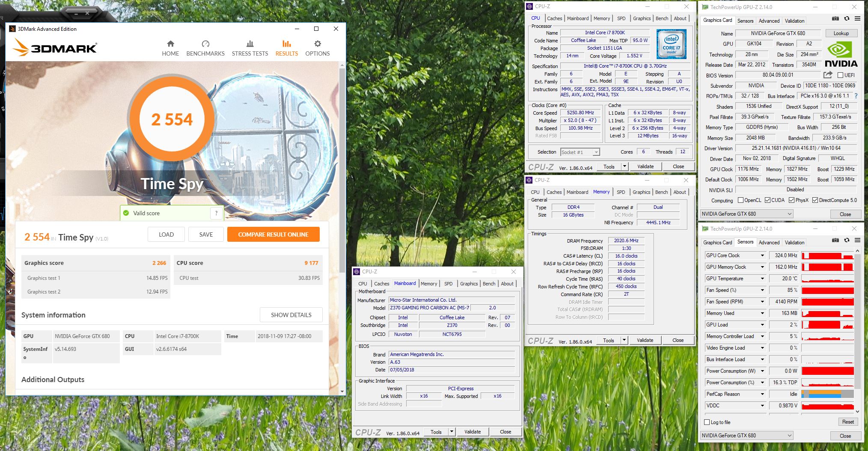
Task: Open 3DMark Home icon
Action: (x=170, y=44)
